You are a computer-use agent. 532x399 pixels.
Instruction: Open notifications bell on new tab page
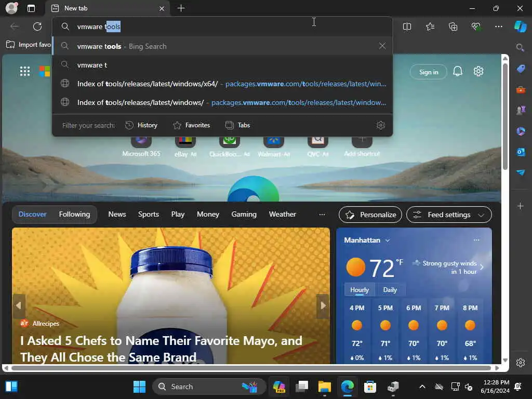(458, 71)
